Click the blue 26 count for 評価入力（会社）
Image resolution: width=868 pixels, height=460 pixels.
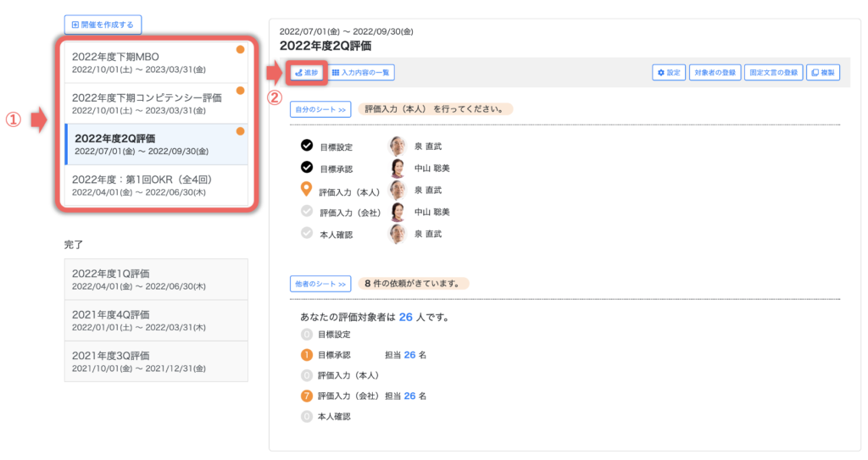click(409, 396)
